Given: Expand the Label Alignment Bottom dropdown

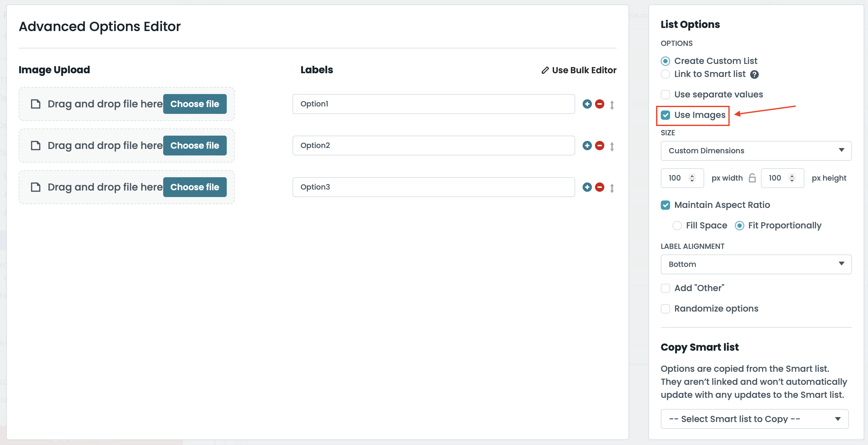Looking at the screenshot, I should 756,264.
